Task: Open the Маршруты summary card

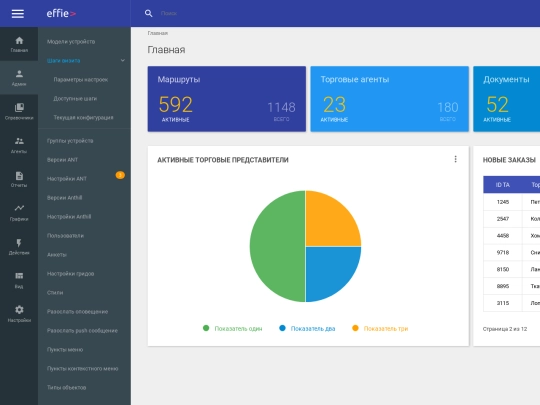Action: [227, 99]
